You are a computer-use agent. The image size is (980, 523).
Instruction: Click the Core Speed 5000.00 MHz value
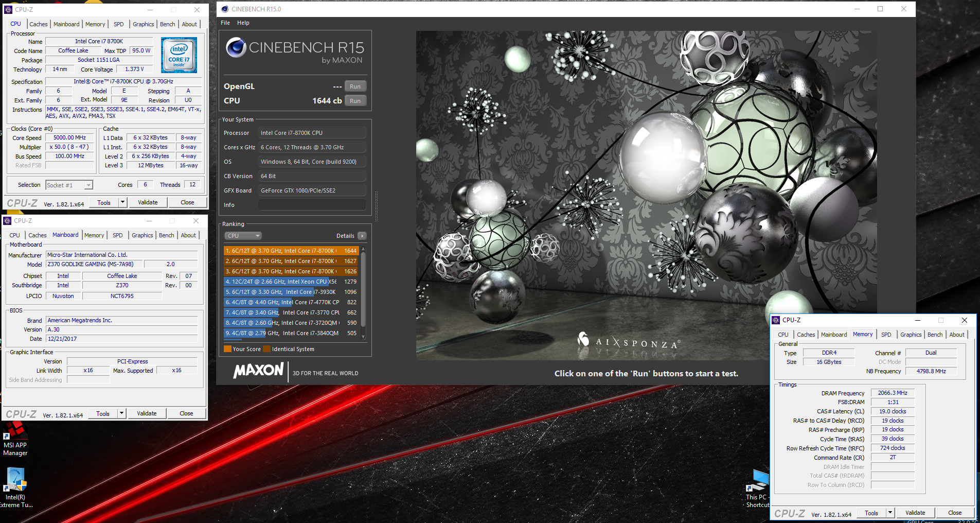(x=70, y=137)
